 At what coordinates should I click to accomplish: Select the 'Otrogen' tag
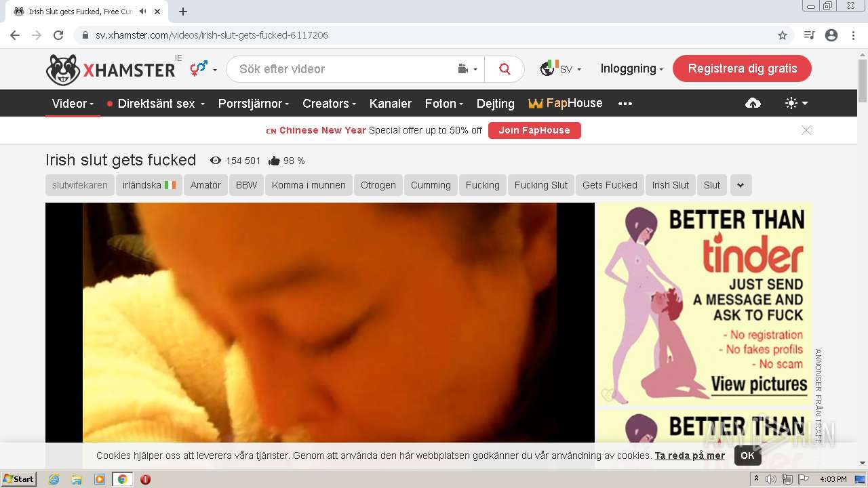coord(378,185)
